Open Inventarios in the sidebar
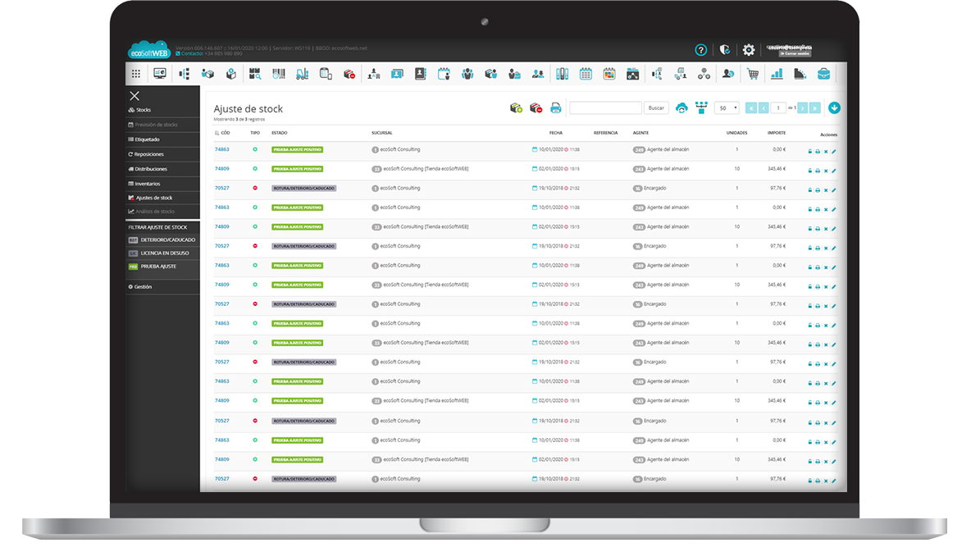980x552 pixels. [162, 184]
